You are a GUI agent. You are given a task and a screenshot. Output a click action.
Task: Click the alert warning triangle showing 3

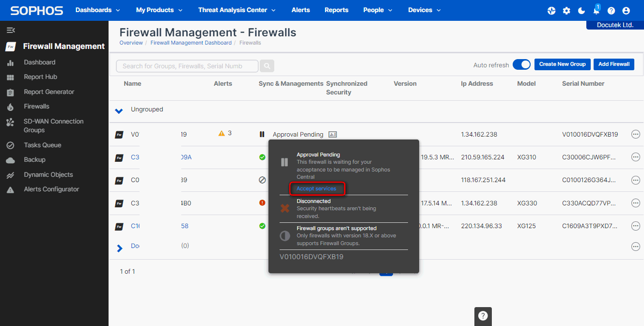(x=221, y=133)
